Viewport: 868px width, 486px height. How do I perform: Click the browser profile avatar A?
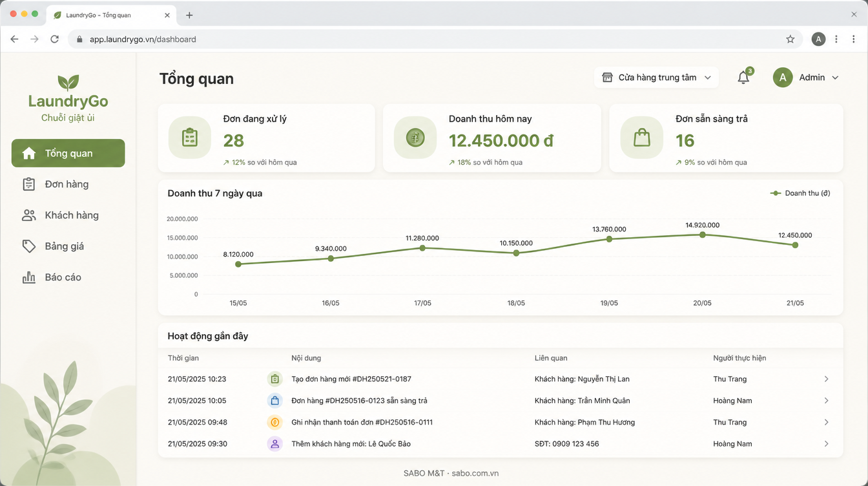click(818, 39)
